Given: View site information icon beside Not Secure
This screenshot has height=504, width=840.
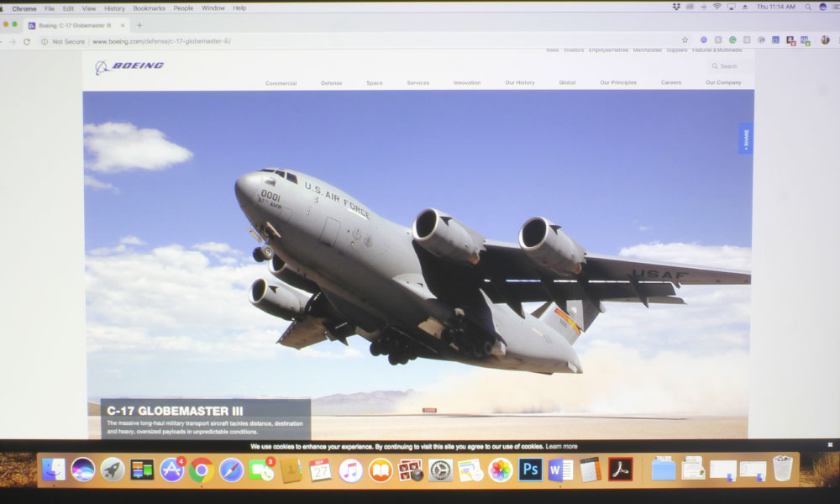Looking at the screenshot, I should tap(45, 41).
